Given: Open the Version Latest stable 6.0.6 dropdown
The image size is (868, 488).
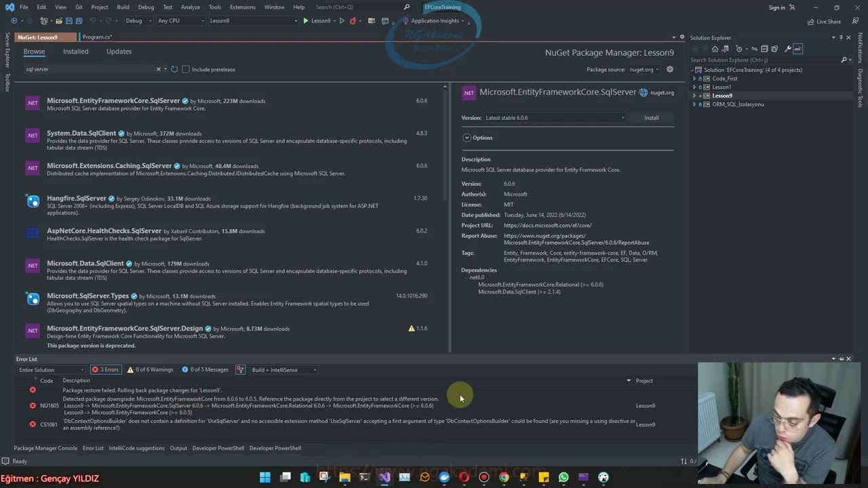Looking at the screenshot, I should [555, 118].
